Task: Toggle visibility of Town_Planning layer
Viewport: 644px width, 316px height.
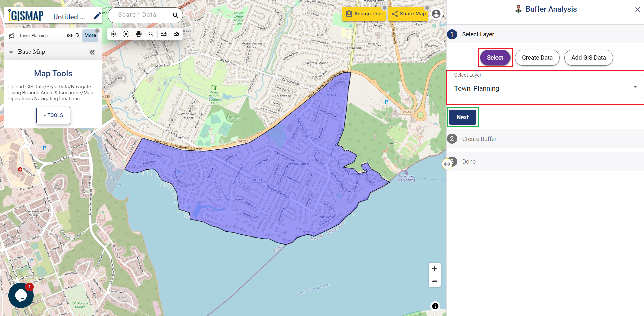Action: (69, 35)
